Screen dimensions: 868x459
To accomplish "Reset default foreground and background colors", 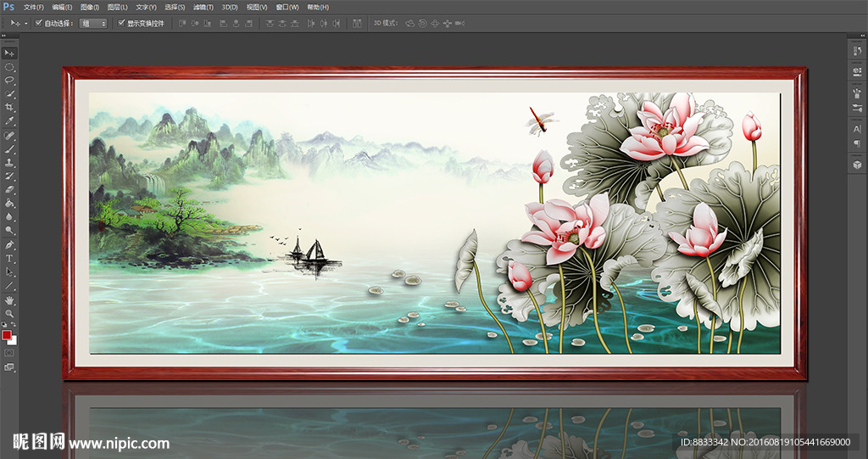I will point(4,325).
